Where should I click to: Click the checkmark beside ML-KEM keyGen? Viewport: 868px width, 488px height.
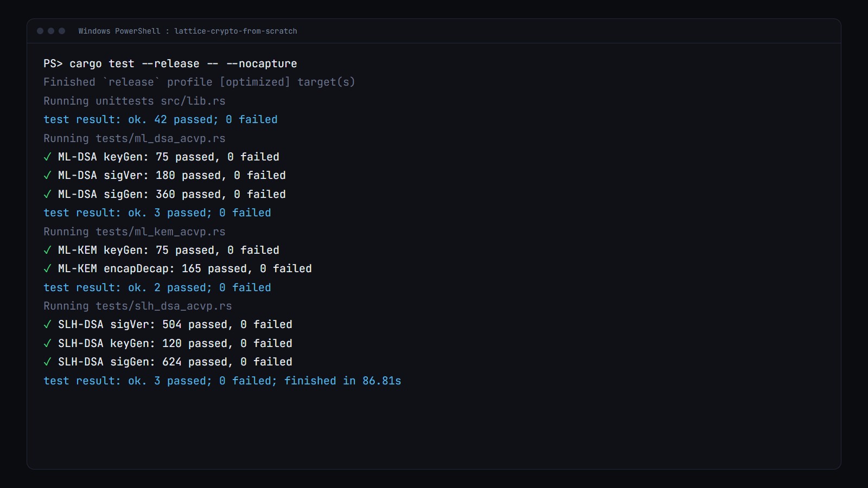click(47, 251)
